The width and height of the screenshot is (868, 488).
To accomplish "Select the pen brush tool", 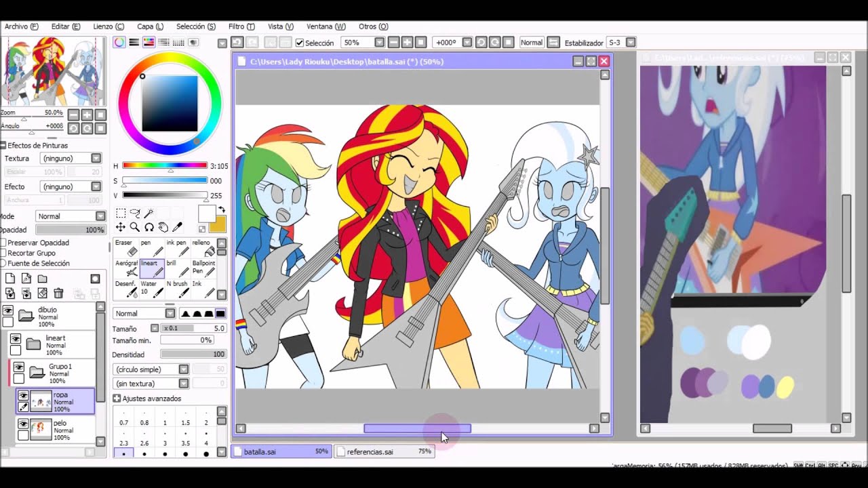I will pyautogui.click(x=152, y=247).
